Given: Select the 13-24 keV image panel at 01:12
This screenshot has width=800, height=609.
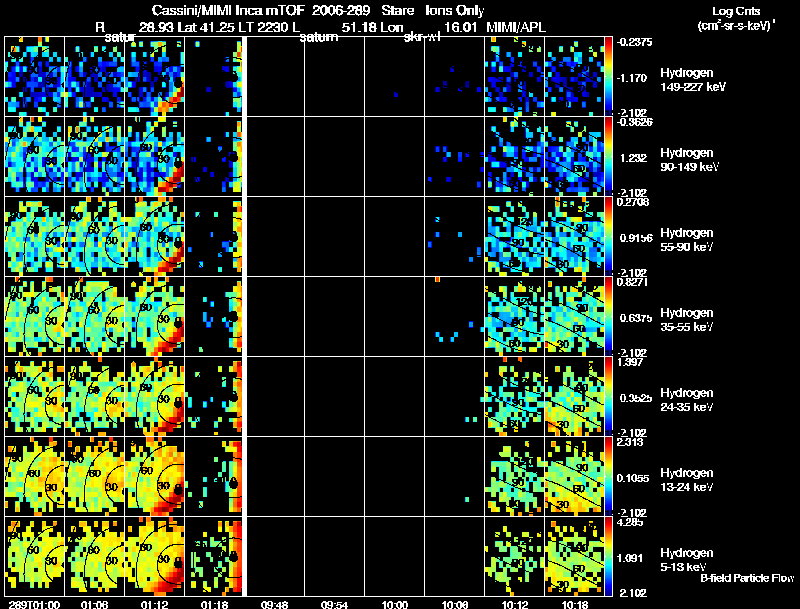Looking at the screenshot, I should (154, 476).
